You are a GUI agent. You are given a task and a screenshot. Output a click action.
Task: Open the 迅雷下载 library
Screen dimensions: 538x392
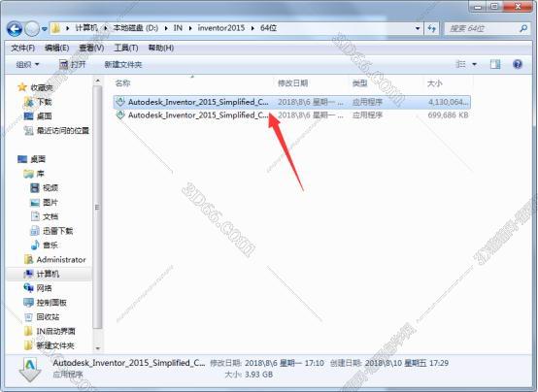[x=58, y=231]
